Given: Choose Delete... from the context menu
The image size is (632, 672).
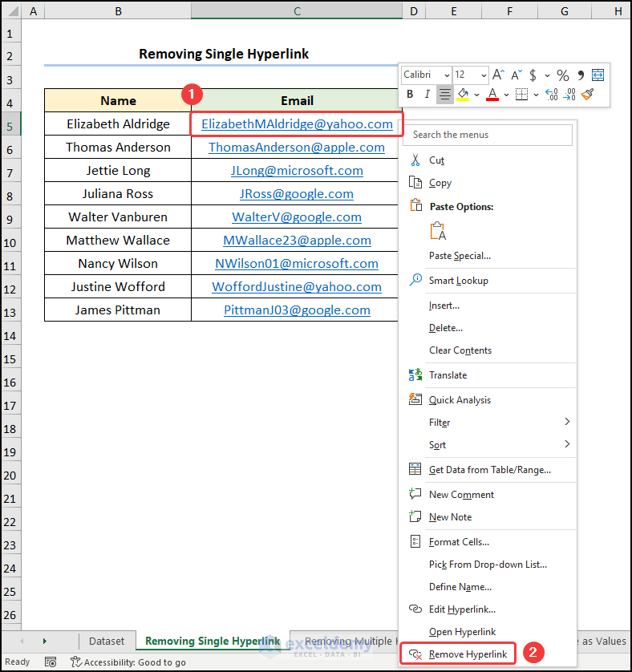Looking at the screenshot, I should [x=488, y=328].
